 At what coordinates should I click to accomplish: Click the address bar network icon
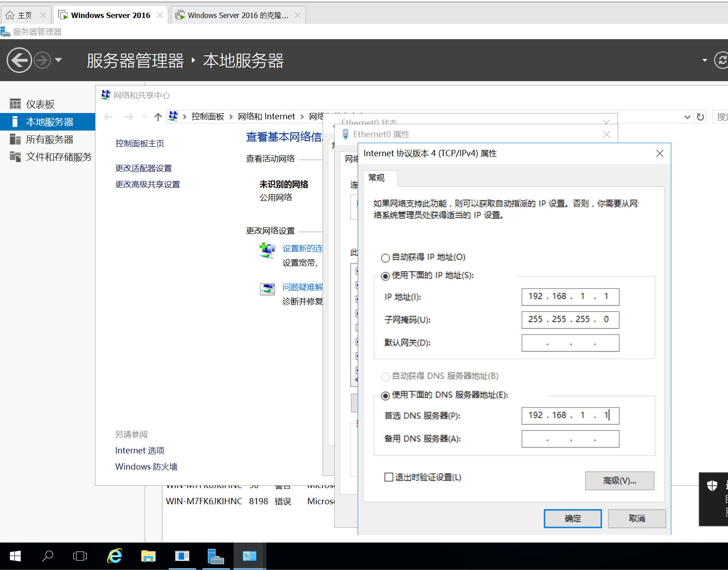[173, 116]
